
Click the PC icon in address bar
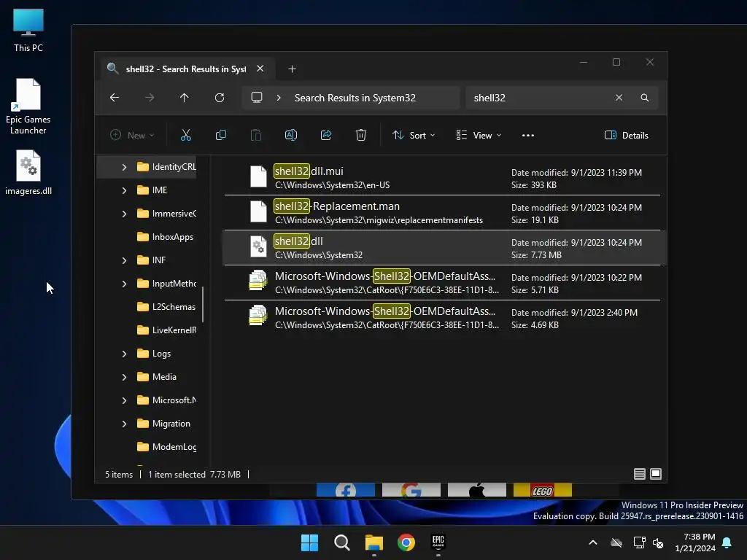257,98
